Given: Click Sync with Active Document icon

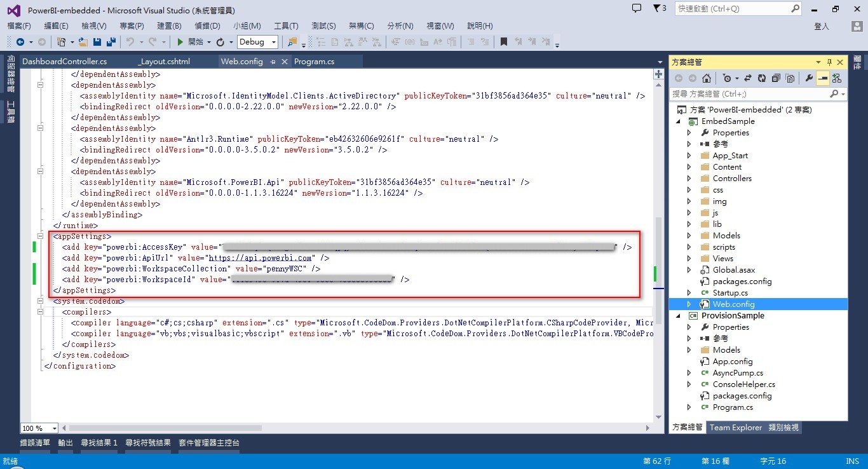Looking at the screenshot, I should (x=747, y=78).
